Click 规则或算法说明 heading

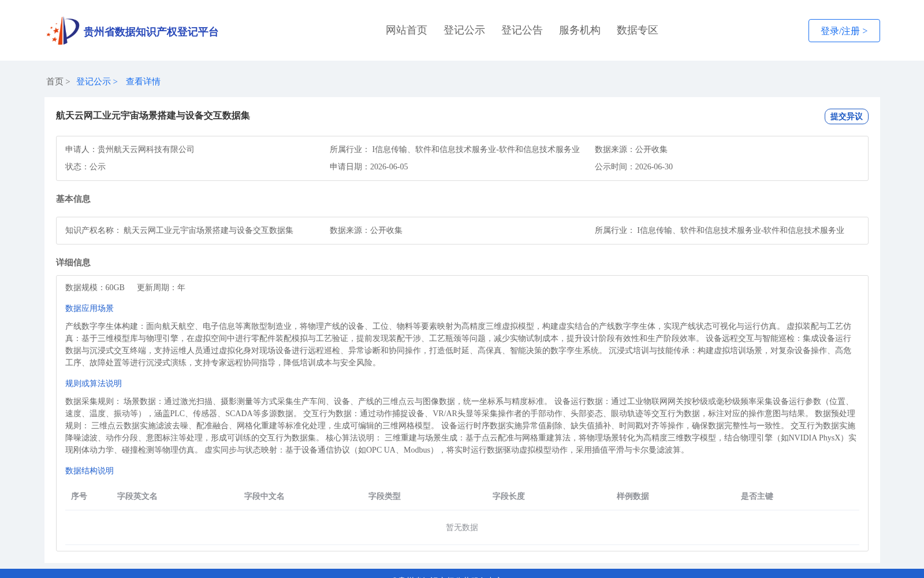pos(94,383)
